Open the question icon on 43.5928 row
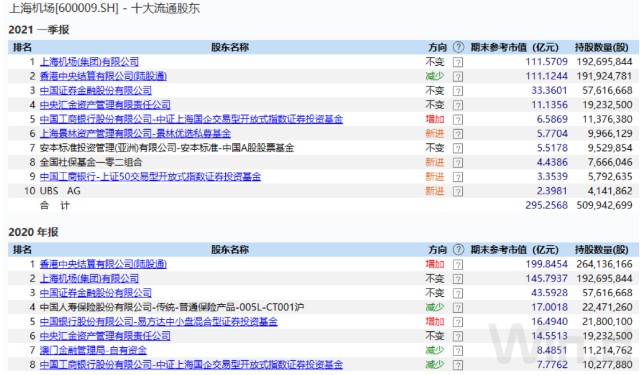640x375 pixels. pos(458,293)
